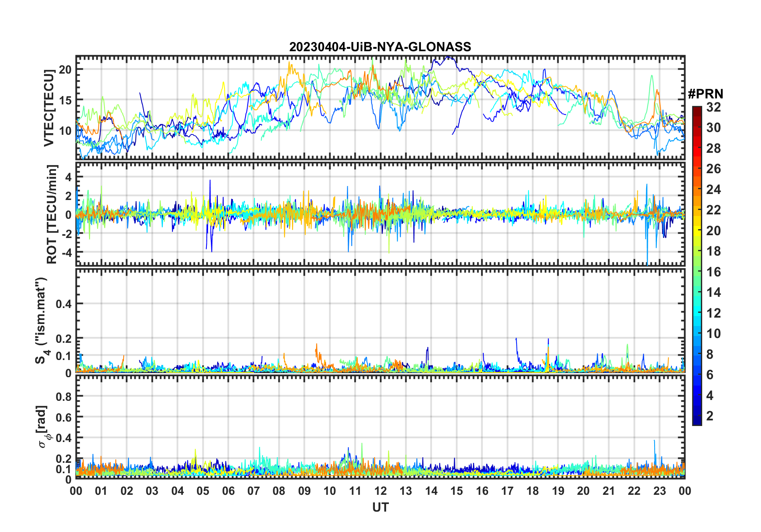Click x-axis hour label 21
761x532 pixels.
tap(609, 491)
